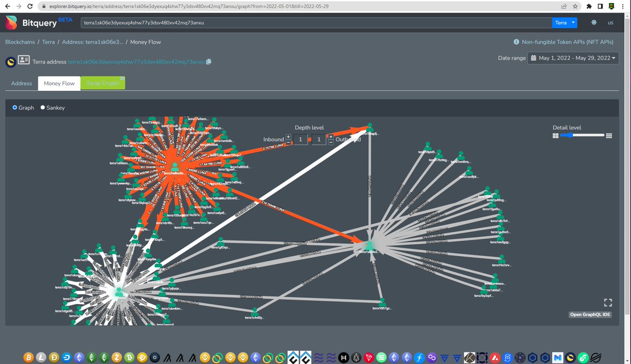Open the Hedera H icon in bottom bar
Image resolution: width=631 pixels, height=364 pixels.
click(344, 357)
